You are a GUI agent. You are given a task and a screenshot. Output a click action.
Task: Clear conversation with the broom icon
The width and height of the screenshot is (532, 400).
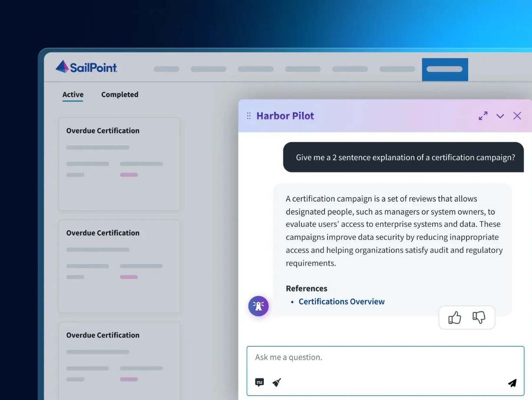pyautogui.click(x=276, y=382)
